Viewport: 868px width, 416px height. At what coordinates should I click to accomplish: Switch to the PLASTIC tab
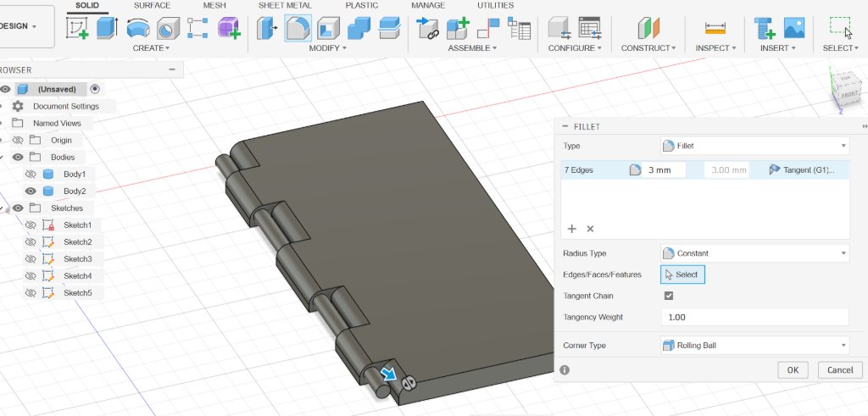(x=361, y=6)
